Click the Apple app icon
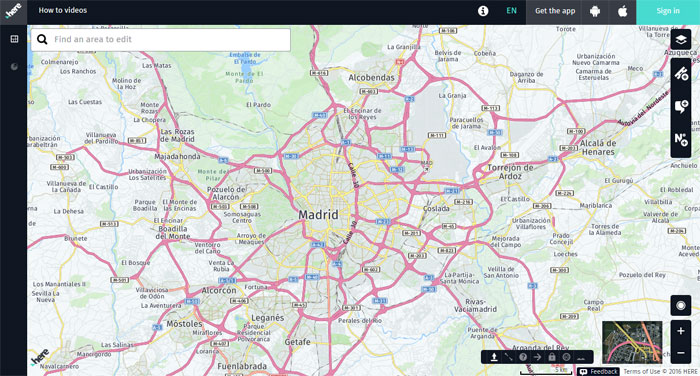The width and height of the screenshot is (700, 376). (622, 11)
